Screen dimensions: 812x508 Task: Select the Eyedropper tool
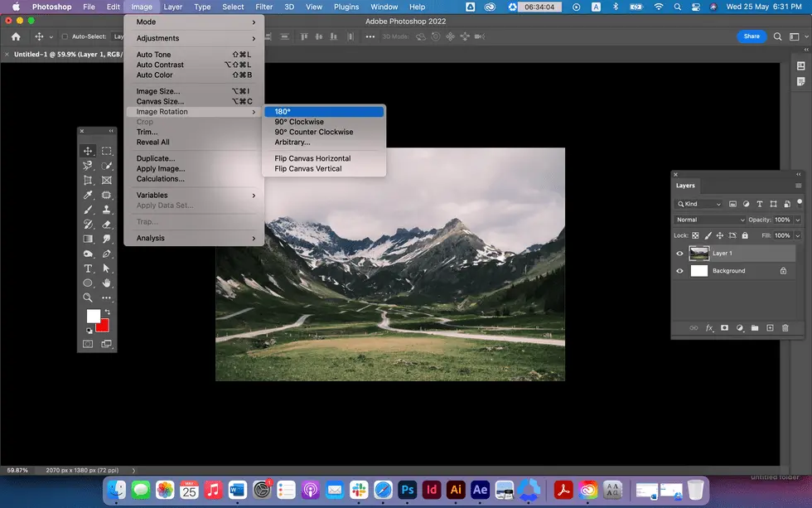87,193
